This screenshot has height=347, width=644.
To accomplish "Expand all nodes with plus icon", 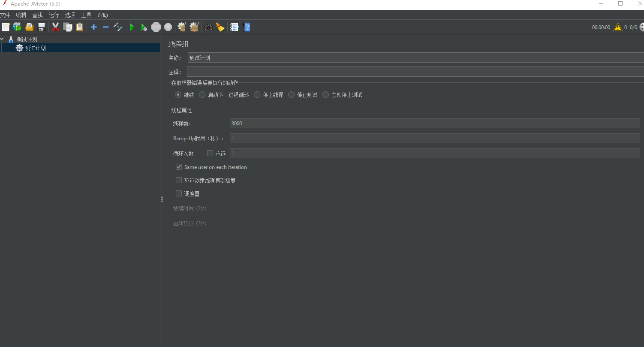I will pos(94,27).
